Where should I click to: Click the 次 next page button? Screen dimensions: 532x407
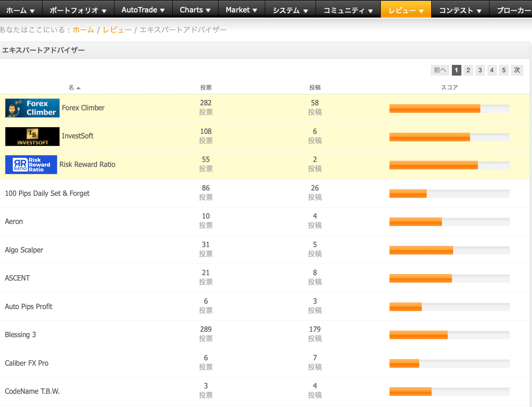click(517, 70)
